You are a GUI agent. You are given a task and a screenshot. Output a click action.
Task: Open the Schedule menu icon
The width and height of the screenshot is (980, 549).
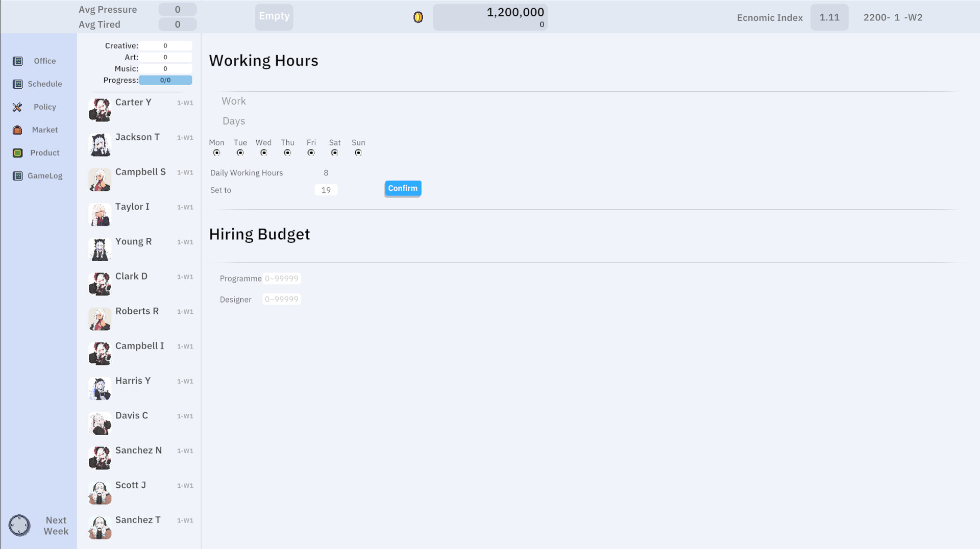point(17,84)
